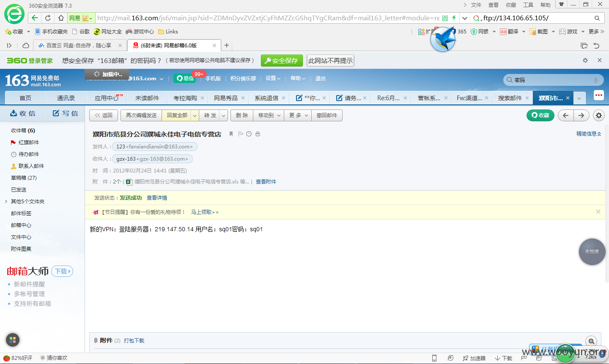Screen dimensions: 609x364
Task: Click 此网站不再提示 button
Action: pos(330,60)
